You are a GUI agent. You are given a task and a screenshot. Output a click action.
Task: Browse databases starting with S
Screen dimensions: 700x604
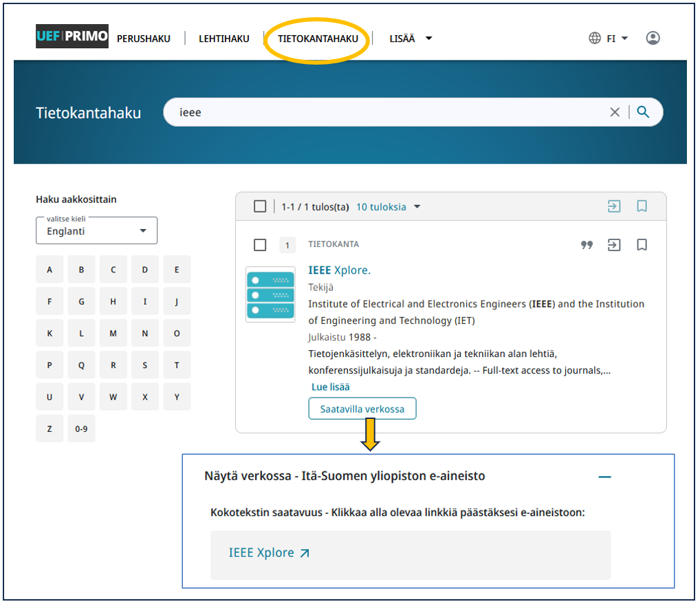click(x=144, y=365)
